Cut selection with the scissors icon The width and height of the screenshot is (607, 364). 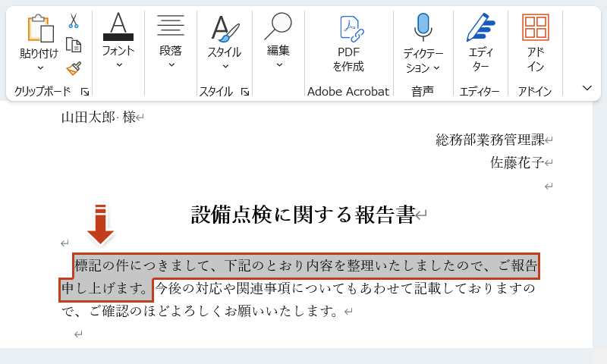pos(74,20)
